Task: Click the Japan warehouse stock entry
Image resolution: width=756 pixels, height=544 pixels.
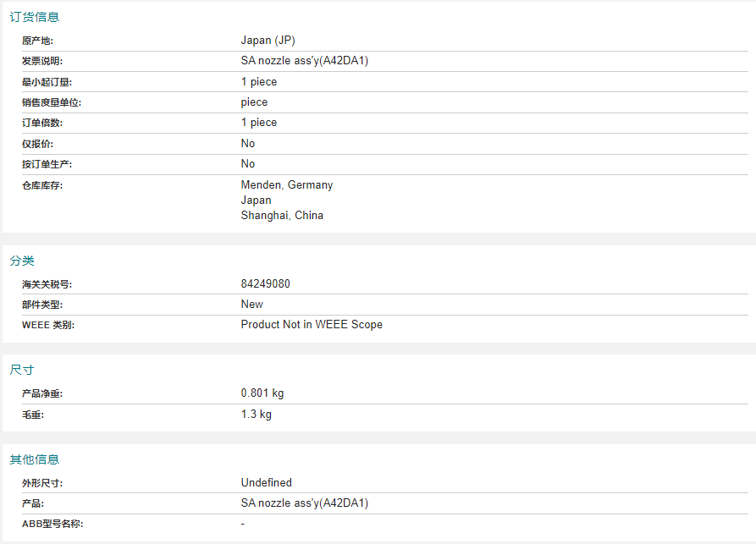Action: click(256, 201)
